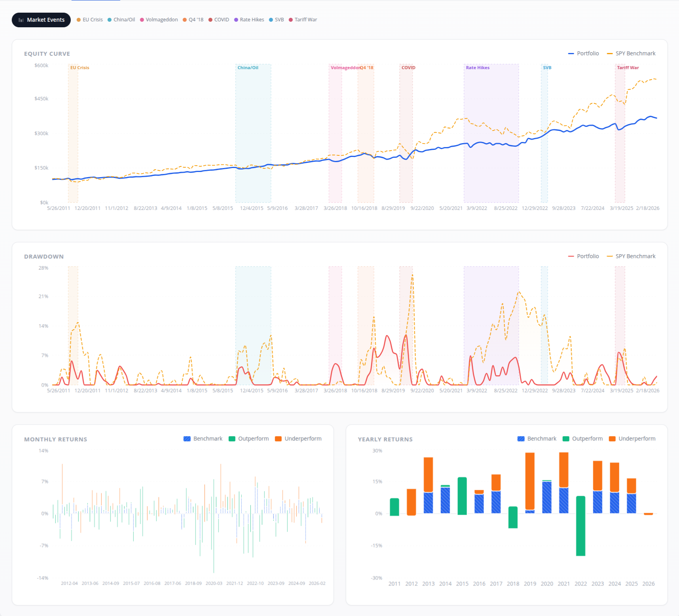Click the Outperform legend in Yearly Returns
Viewport: 679px width, 616px height.
click(x=583, y=439)
